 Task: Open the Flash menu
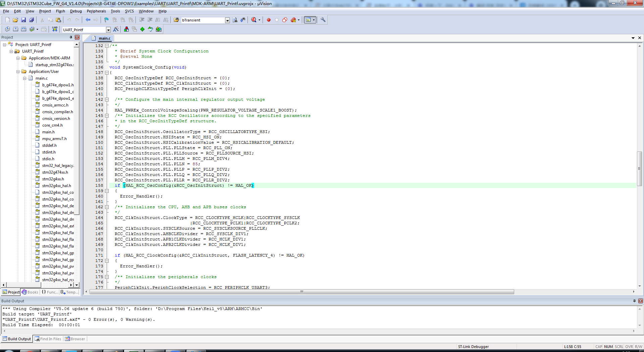click(60, 11)
